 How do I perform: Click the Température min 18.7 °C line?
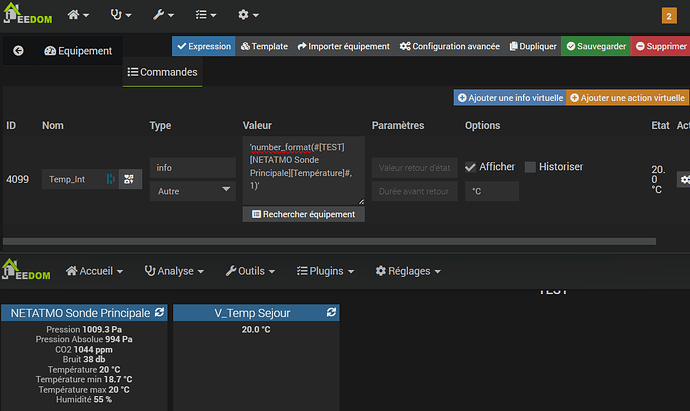coord(84,379)
